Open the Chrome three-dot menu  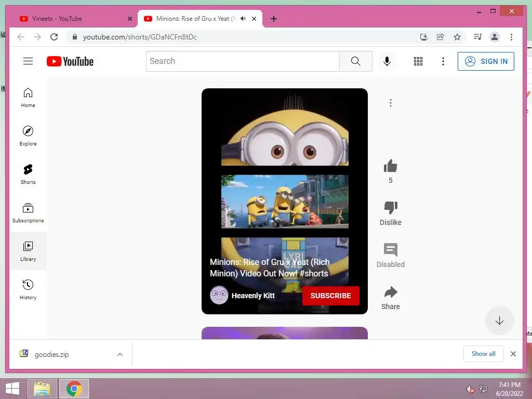point(511,37)
